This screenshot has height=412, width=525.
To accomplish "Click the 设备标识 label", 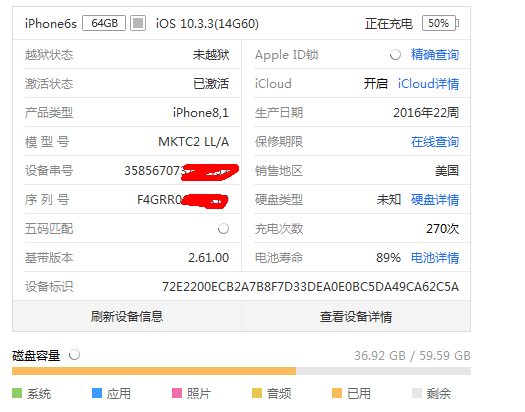I will [x=49, y=287].
